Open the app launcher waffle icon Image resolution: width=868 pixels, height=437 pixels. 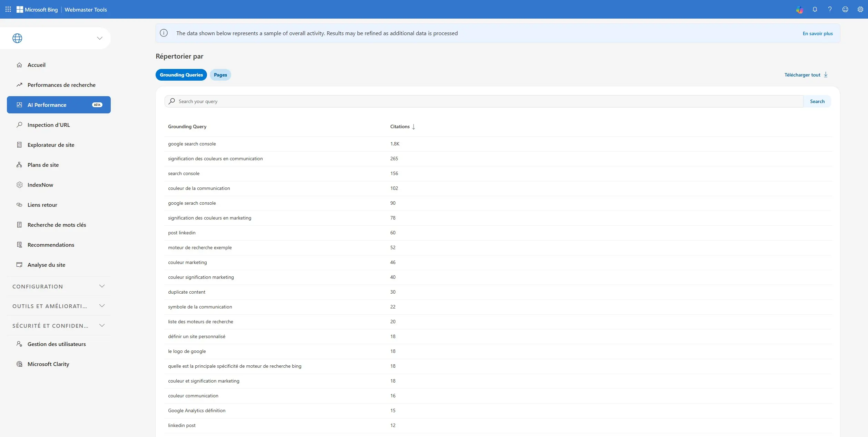pos(8,9)
